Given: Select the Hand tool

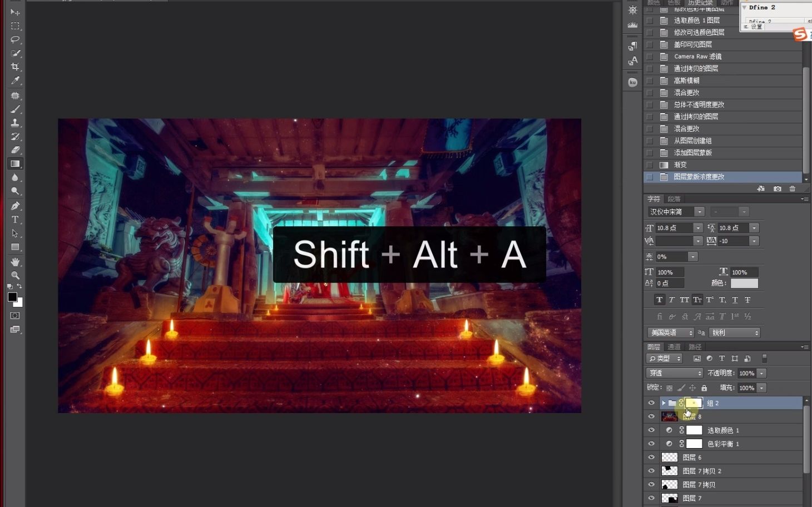Looking at the screenshot, I should tap(15, 261).
